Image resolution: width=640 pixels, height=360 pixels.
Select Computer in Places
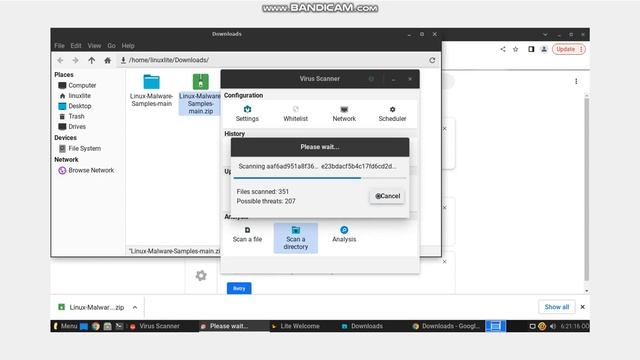click(x=77, y=85)
